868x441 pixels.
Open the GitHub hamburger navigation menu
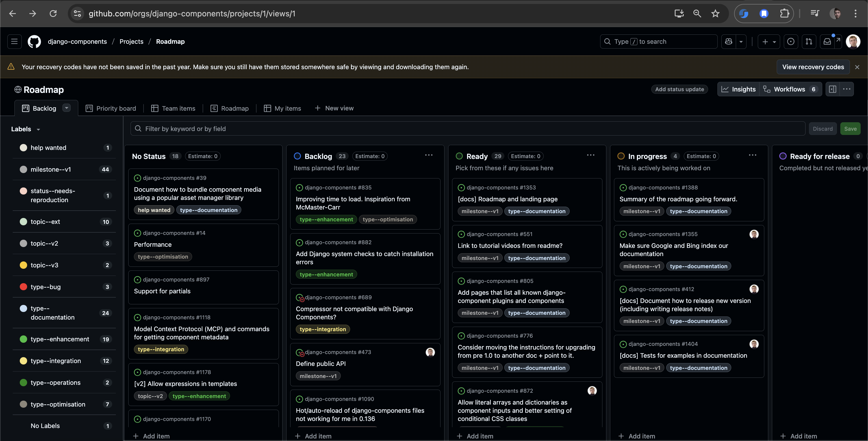pos(14,42)
